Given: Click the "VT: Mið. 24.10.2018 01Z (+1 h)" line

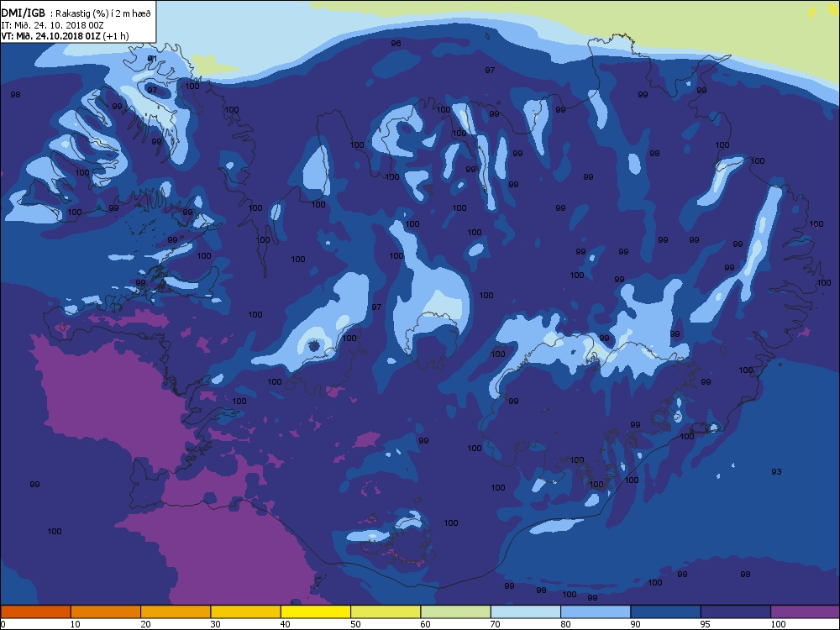Looking at the screenshot, I should click(x=65, y=36).
